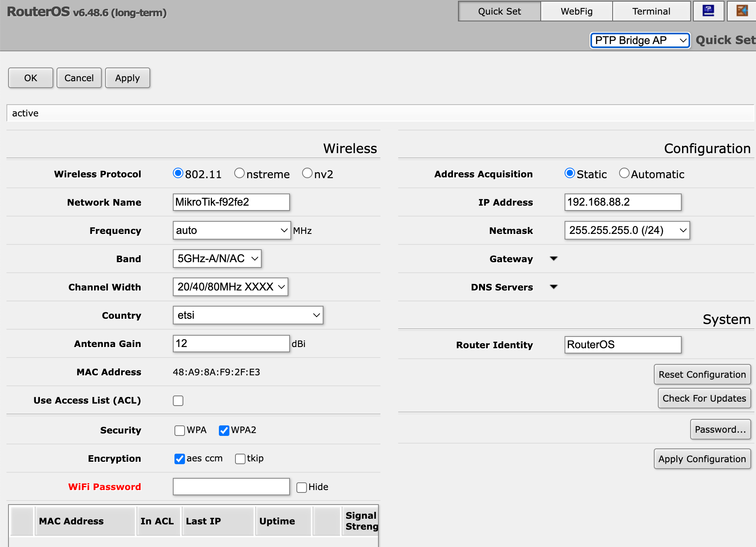The width and height of the screenshot is (756, 547).
Task: Open the manual book icon
Action: [x=708, y=11]
